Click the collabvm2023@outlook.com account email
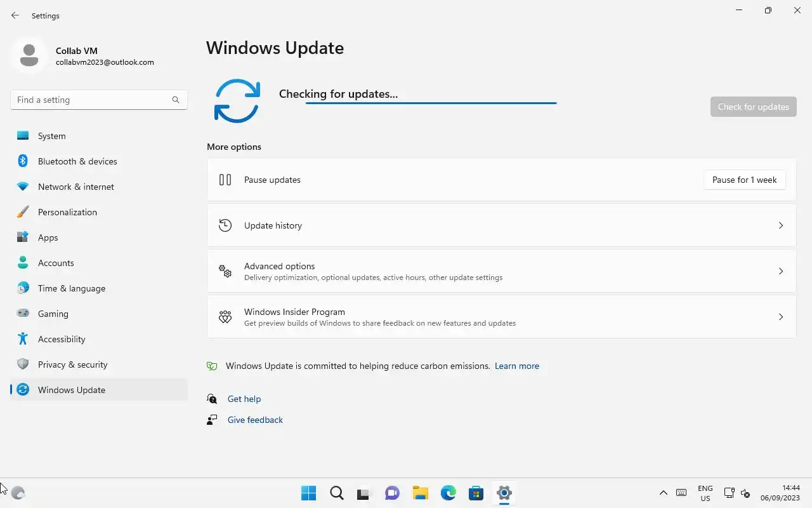This screenshot has width=812, height=508. [x=105, y=62]
